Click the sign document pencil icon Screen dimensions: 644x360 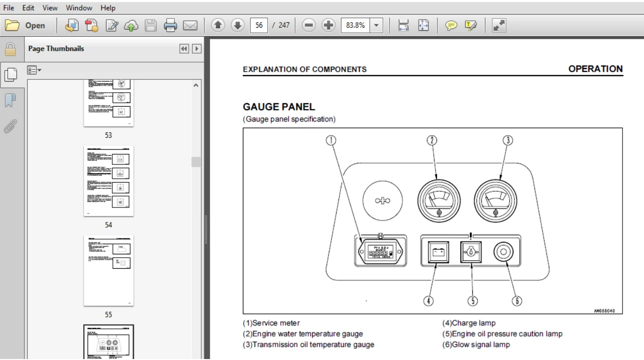(112, 26)
